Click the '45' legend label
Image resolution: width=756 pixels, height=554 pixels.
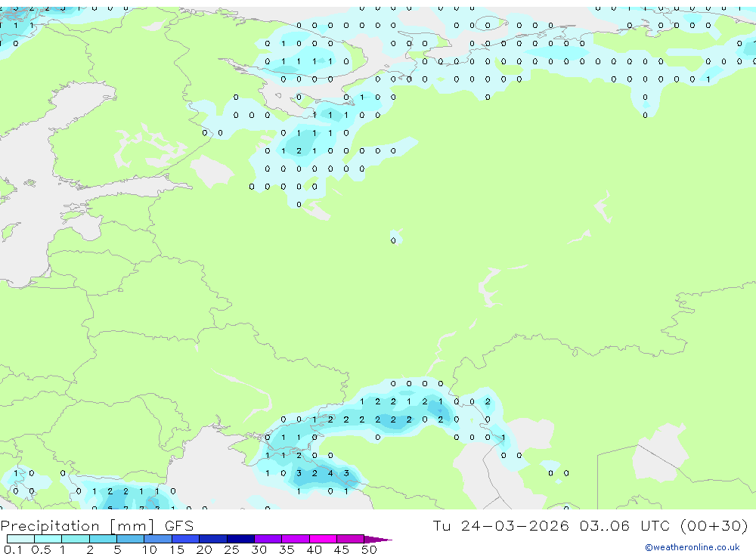tap(342, 549)
